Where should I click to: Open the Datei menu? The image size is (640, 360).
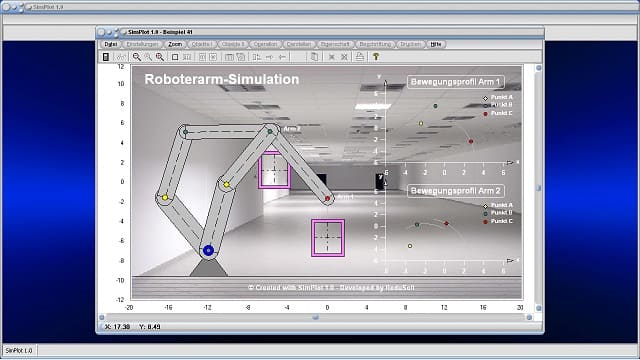pyautogui.click(x=111, y=44)
